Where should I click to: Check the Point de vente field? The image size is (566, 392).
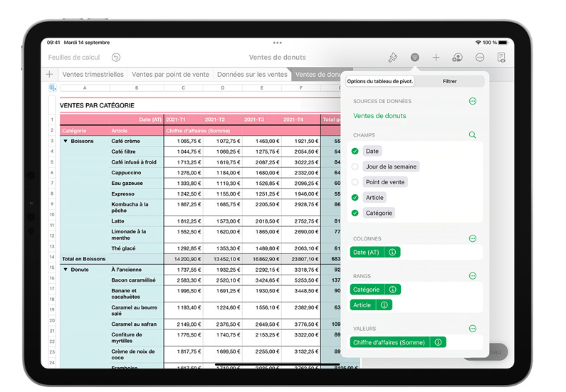coord(355,182)
